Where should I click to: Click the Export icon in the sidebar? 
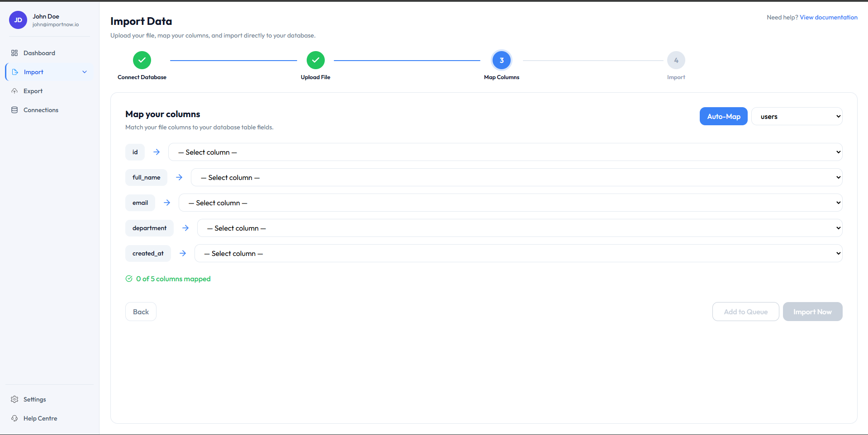pyautogui.click(x=15, y=91)
